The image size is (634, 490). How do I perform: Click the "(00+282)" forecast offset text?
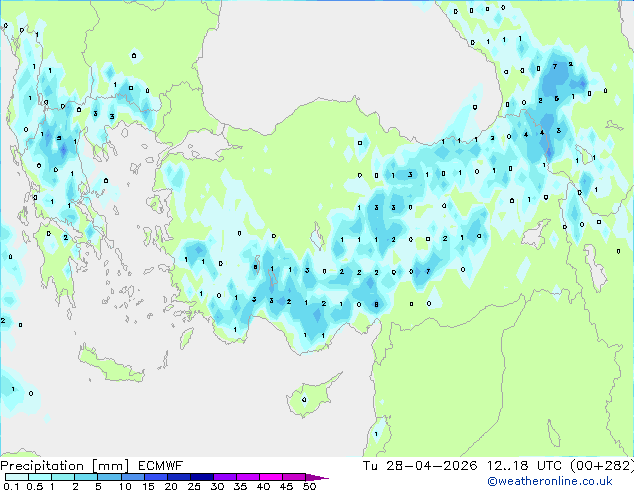(x=602, y=466)
